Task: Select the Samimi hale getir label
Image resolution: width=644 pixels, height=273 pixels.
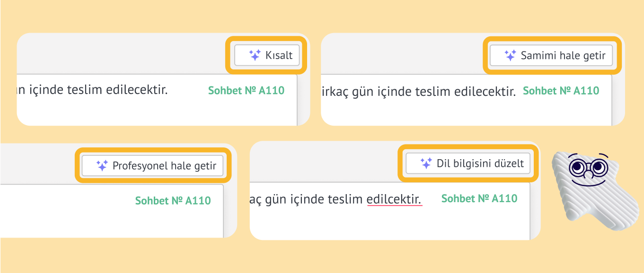Action: coord(563,56)
